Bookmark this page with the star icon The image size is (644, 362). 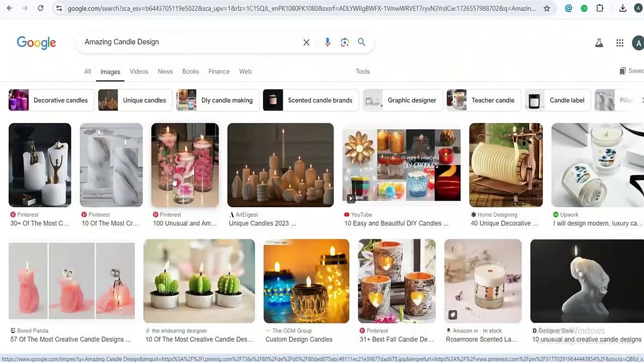pos(547,8)
